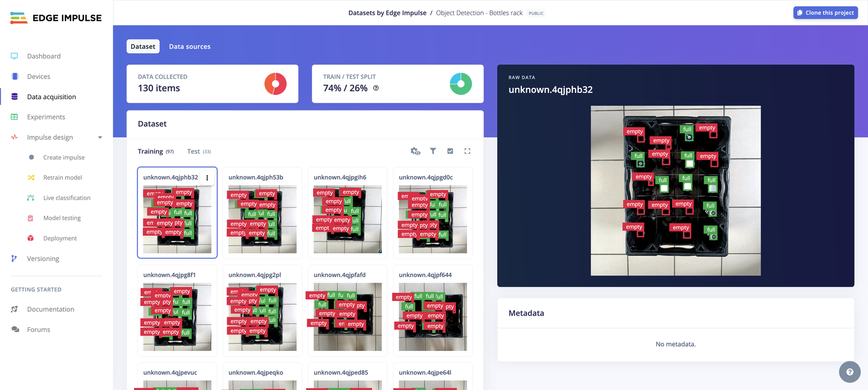Toggle multi-select checkbox icon in dataset toolbar
The image size is (868, 390).
click(450, 151)
